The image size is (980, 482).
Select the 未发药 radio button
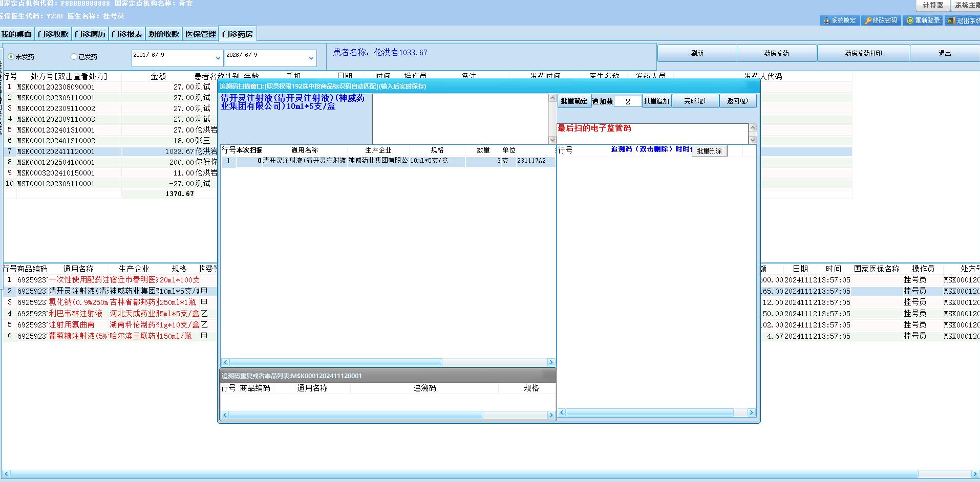point(11,57)
